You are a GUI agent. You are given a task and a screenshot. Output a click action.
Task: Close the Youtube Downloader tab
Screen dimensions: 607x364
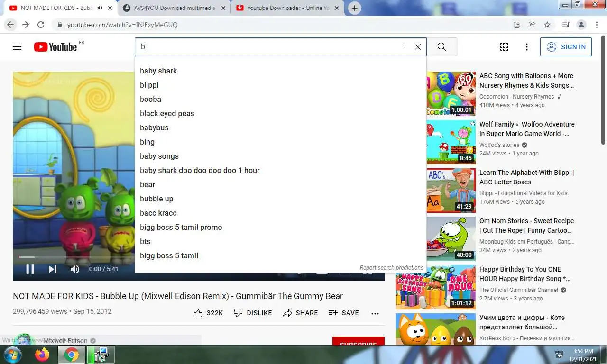[336, 8]
